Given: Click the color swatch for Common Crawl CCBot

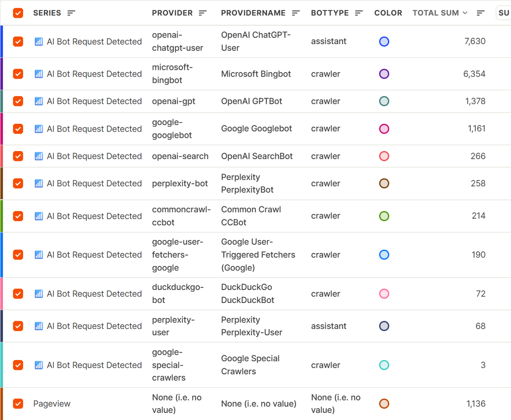Looking at the screenshot, I should [x=384, y=216].
